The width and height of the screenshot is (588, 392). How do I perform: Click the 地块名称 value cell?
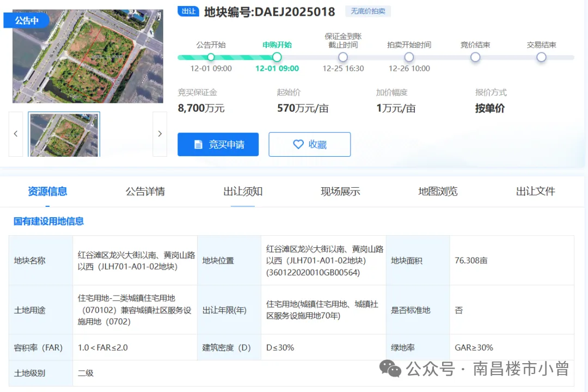[135, 260]
